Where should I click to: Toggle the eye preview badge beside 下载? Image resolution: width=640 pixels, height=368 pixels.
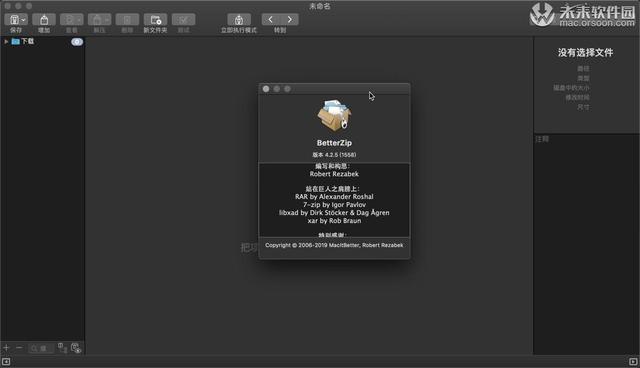click(x=77, y=42)
